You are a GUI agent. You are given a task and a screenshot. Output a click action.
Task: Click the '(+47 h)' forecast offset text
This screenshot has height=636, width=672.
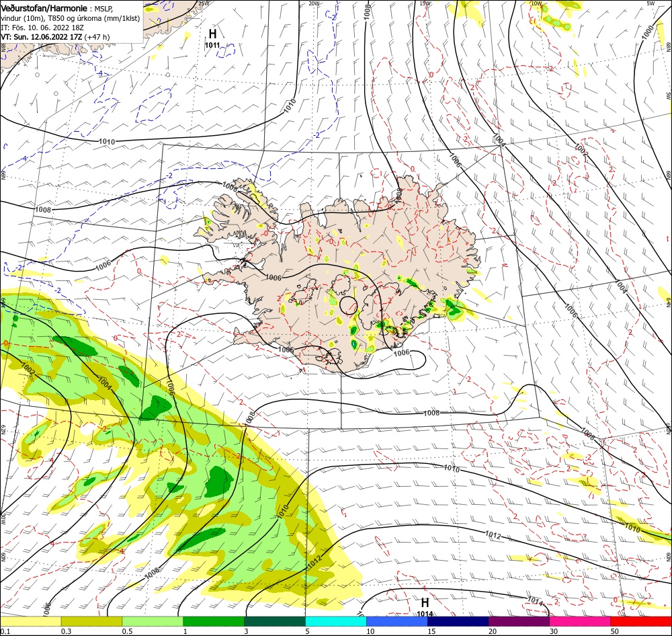pos(97,37)
